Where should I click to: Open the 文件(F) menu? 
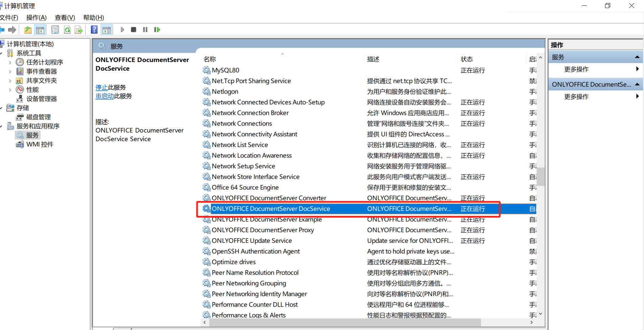tap(9, 18)
